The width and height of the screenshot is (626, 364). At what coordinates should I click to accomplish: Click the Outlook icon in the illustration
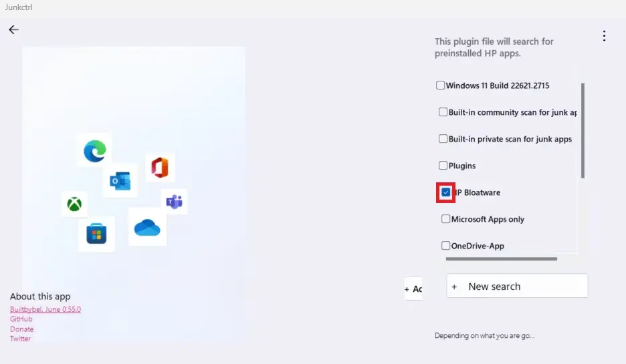(x=120, y=181)
